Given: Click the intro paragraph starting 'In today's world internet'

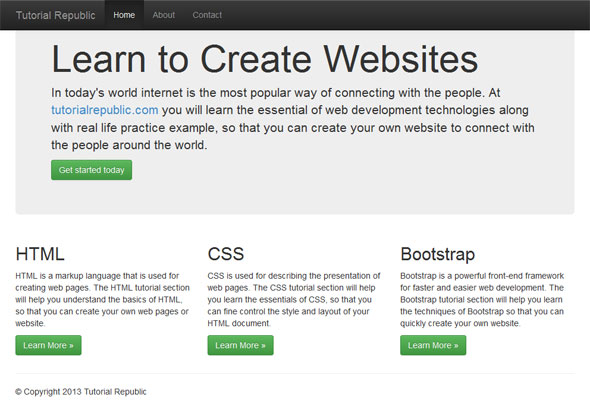Looking at the screenshot, I should 293,119.
